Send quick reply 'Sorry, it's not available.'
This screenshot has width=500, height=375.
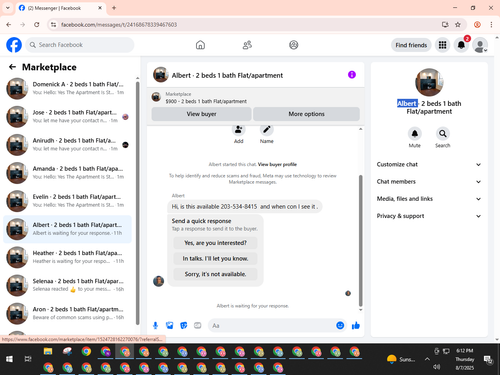point(215,274)
